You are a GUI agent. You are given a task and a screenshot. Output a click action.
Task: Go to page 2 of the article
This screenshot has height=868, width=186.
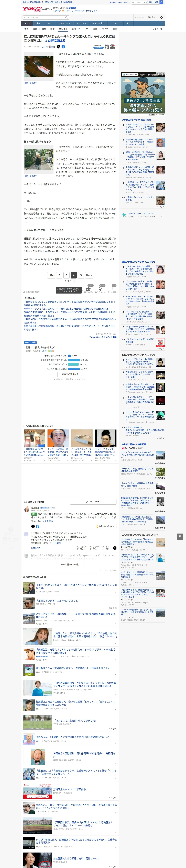[x=59, y=275]
